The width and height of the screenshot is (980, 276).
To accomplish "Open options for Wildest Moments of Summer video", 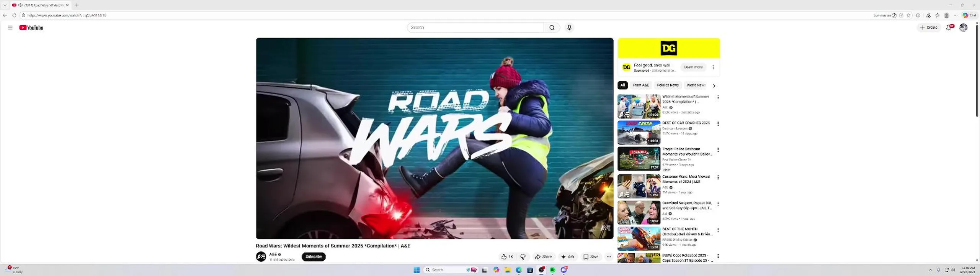I will (x=718, y=97).
